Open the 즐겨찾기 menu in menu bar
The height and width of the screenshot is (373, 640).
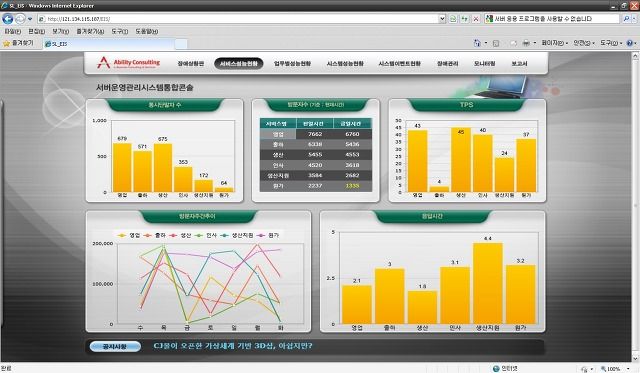click(90, 31)
